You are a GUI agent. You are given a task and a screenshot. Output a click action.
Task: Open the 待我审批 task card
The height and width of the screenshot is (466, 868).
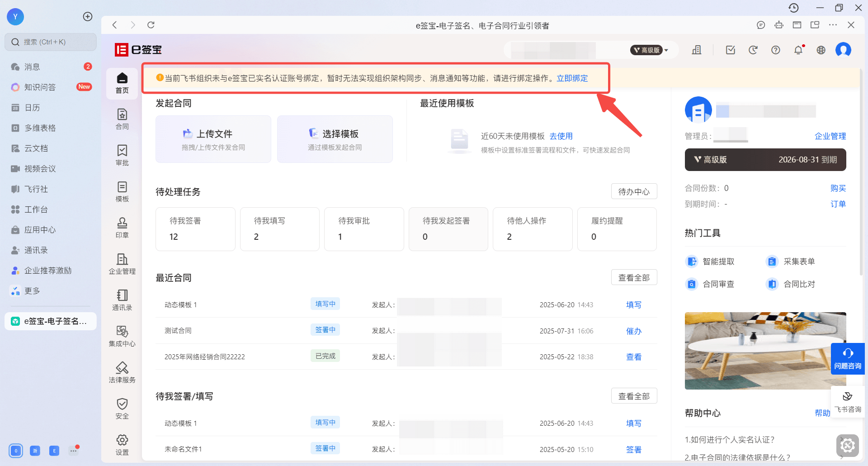(x=364, y=229)
